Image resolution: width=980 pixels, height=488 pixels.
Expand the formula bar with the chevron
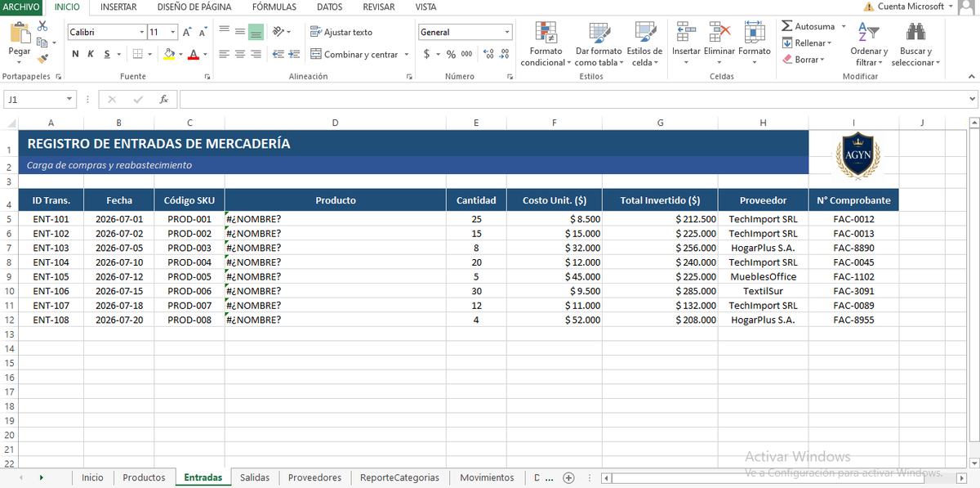pyautogui.click(x=972, y=99)
